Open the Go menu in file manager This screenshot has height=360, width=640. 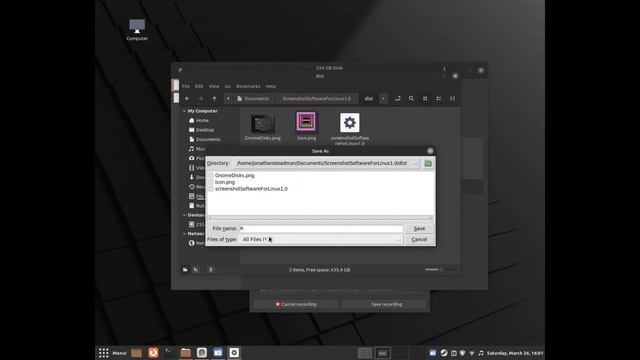228,86
